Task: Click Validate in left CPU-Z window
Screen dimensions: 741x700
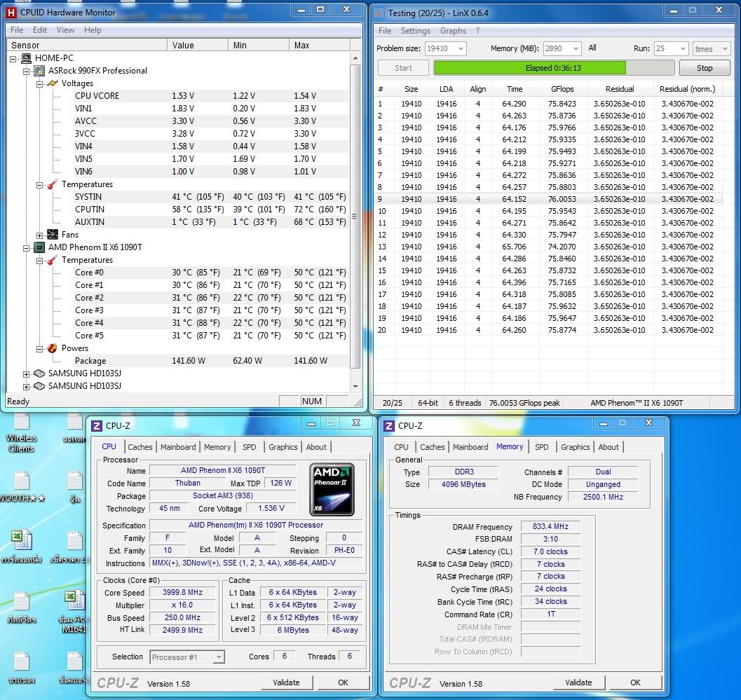Action: pos(286,682)
